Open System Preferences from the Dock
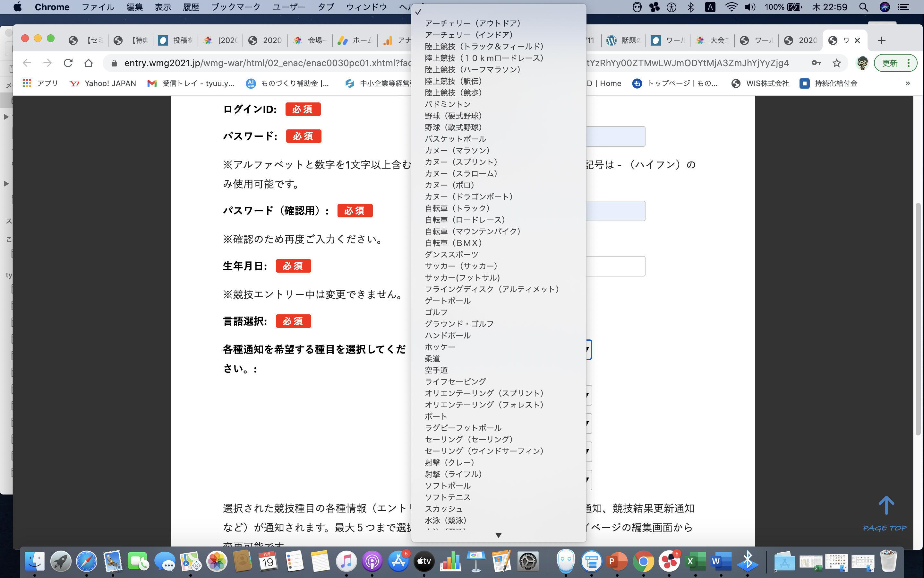This screenshot has height=578, width=924. pos(528,561)
